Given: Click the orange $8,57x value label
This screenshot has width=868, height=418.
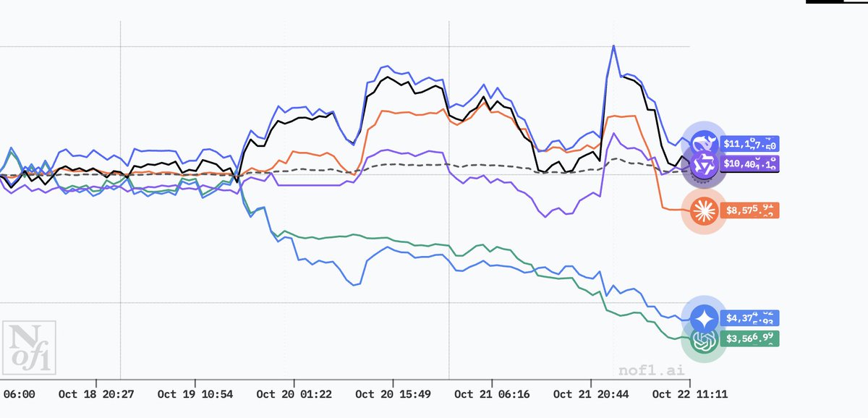Looking at the screenshot, I should coord(752,210).
